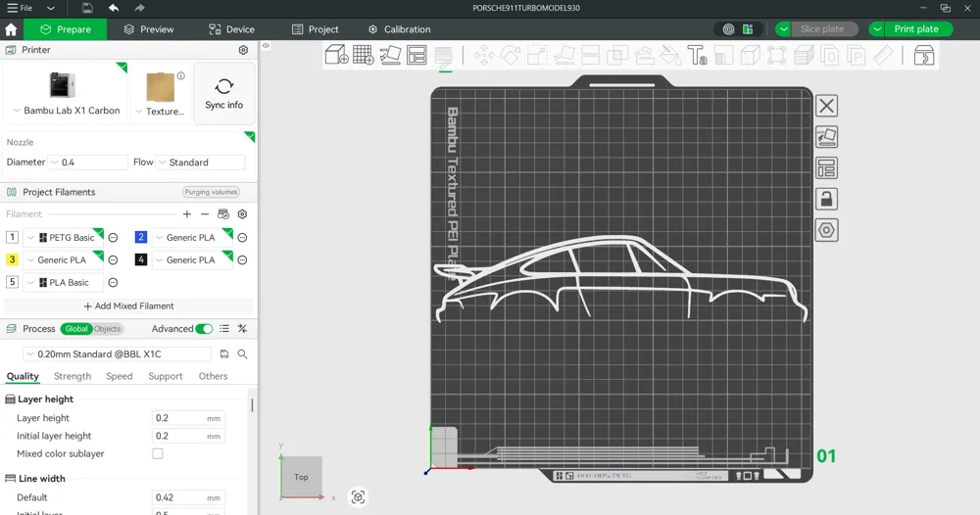This screenshot has height=515, width=980.
Task: Open the Flow Standard dropdown
Action: coord(200,163)
